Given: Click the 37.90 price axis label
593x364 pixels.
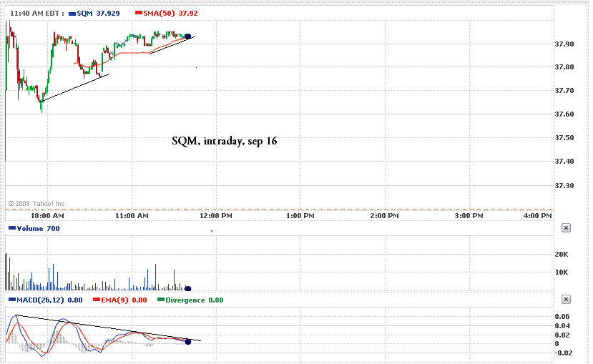Looking at the screenshot, I should [x=564, y=44].
